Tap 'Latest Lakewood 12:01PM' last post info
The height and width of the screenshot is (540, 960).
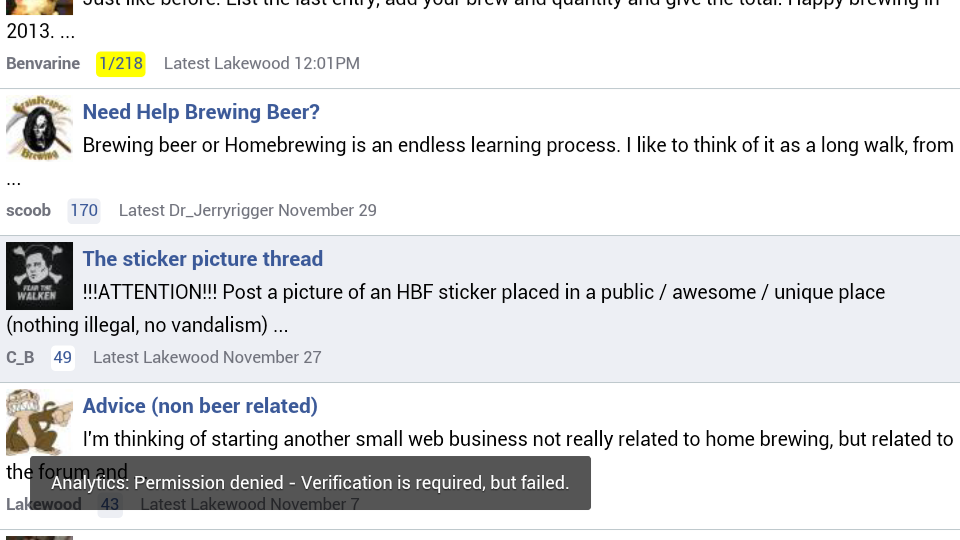pos(261,64)
